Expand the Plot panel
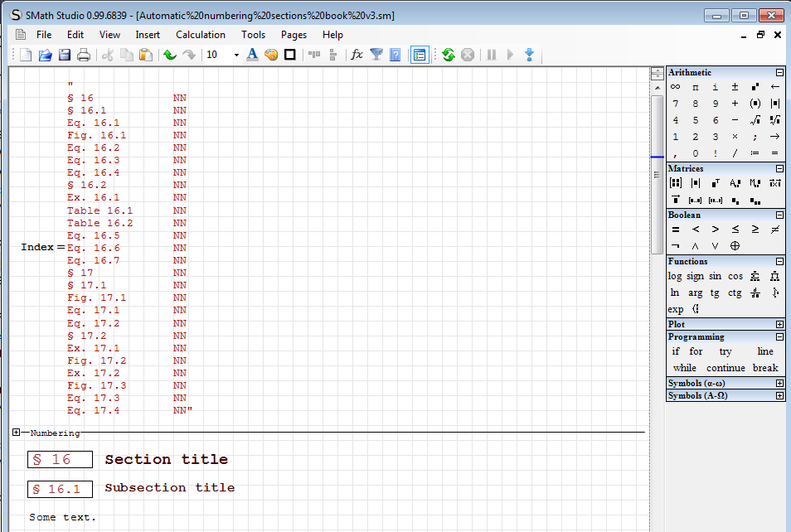 click(x=779, y=324)
